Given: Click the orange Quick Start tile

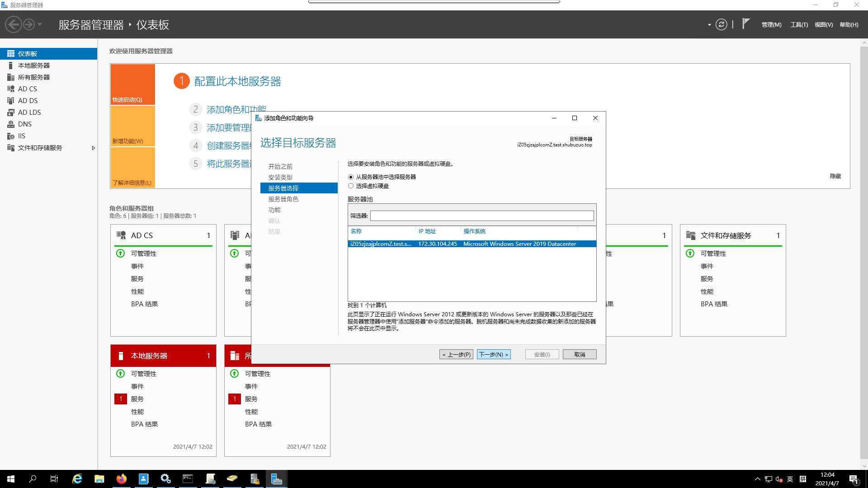Looking at the screenshot, I should 132,84.
